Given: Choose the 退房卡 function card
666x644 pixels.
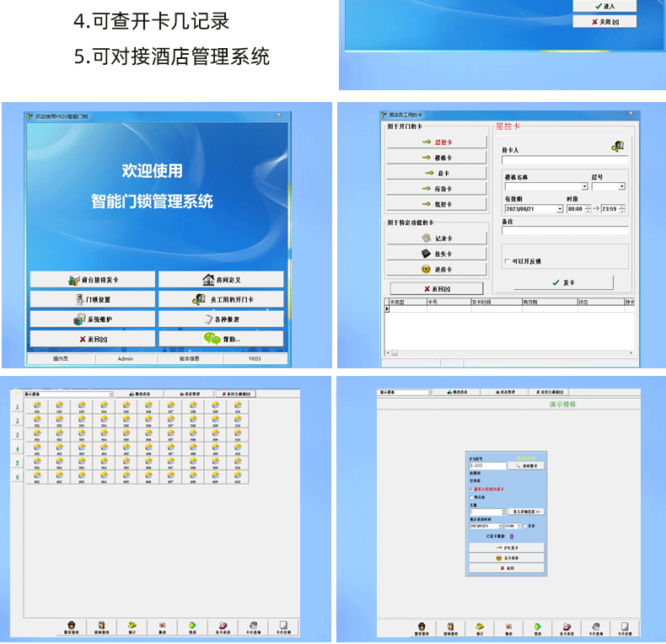Looking at the screenshot, I should 436,270.
